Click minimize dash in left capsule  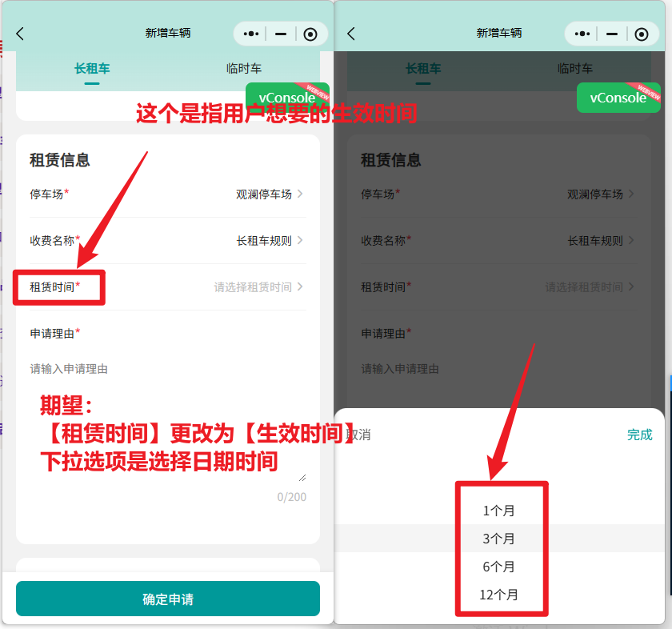click(x=280, y=34)
